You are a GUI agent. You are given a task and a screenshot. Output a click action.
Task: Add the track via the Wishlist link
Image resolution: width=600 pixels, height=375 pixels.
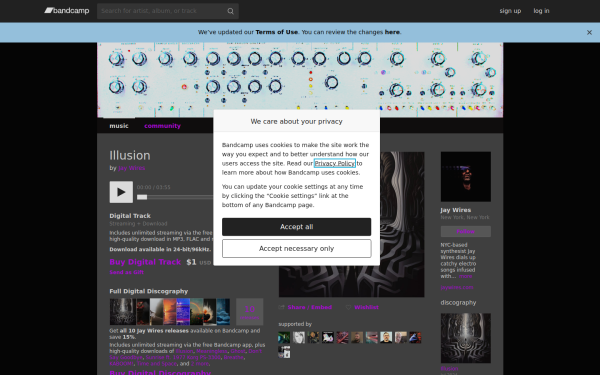click(366, 307)
